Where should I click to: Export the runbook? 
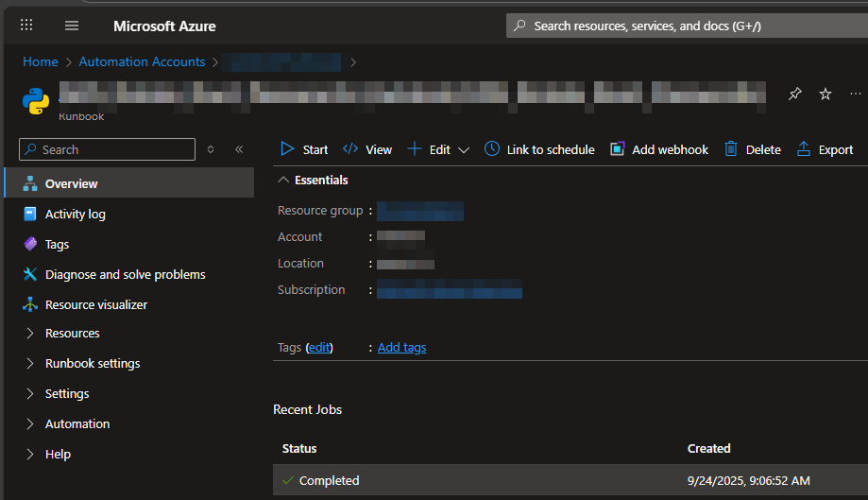click(825, 149)
